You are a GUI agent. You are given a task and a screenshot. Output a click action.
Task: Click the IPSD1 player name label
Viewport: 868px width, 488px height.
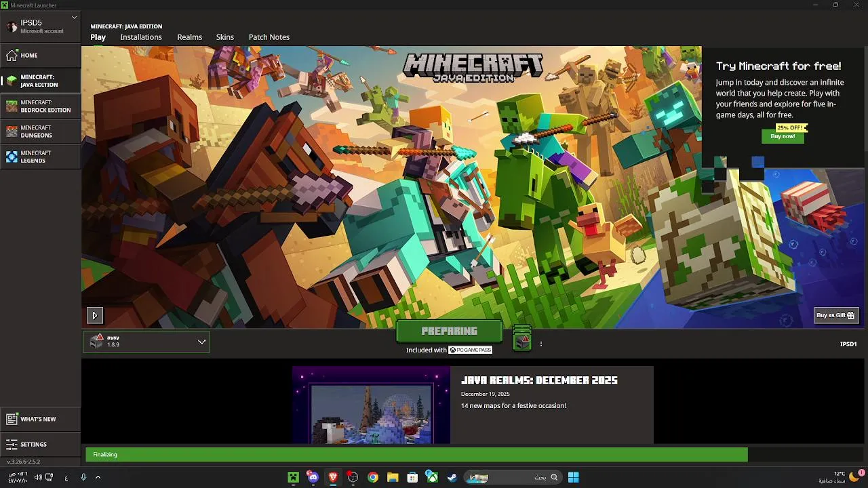(848, 344)
